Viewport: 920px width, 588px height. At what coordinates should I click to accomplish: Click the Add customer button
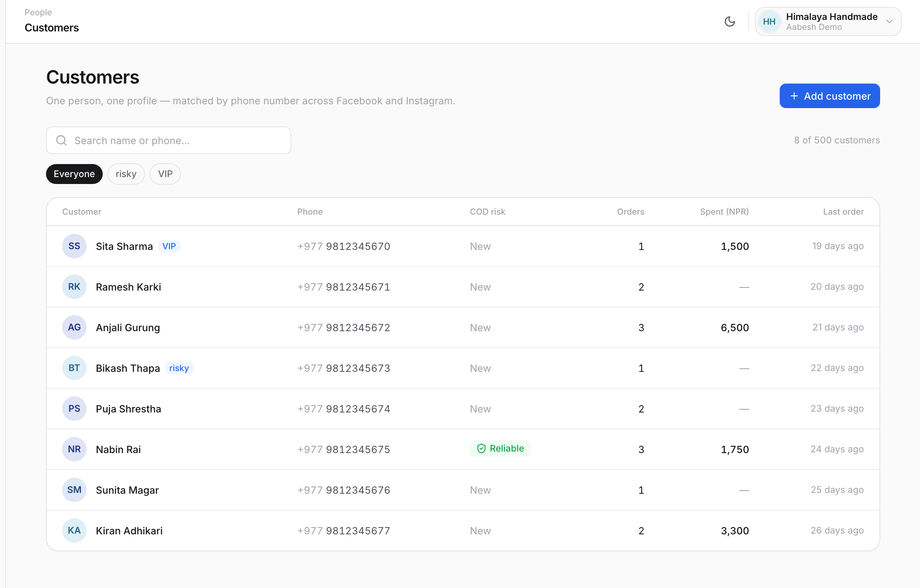click(830, 96)
